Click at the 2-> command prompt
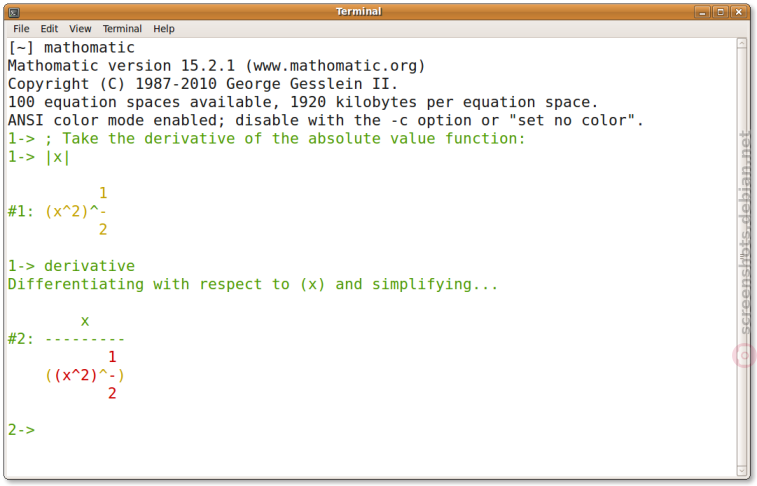757x486 pixels. pos(22,430)
